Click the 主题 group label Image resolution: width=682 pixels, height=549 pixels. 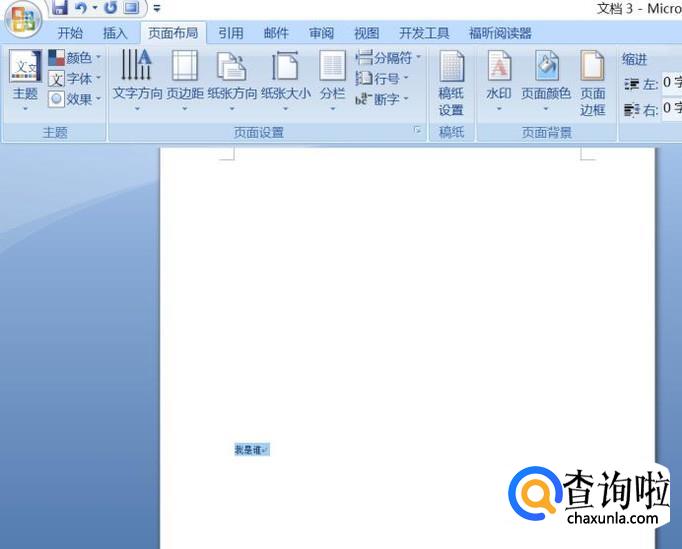[x=55, y=133]
